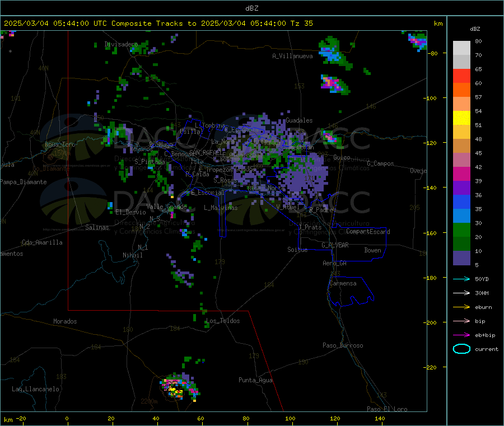Image resolution: width=504 pixels, height=426 pixels.
Task: Click the G_ALVEAR location label
Action: click(x=335, y=245)
